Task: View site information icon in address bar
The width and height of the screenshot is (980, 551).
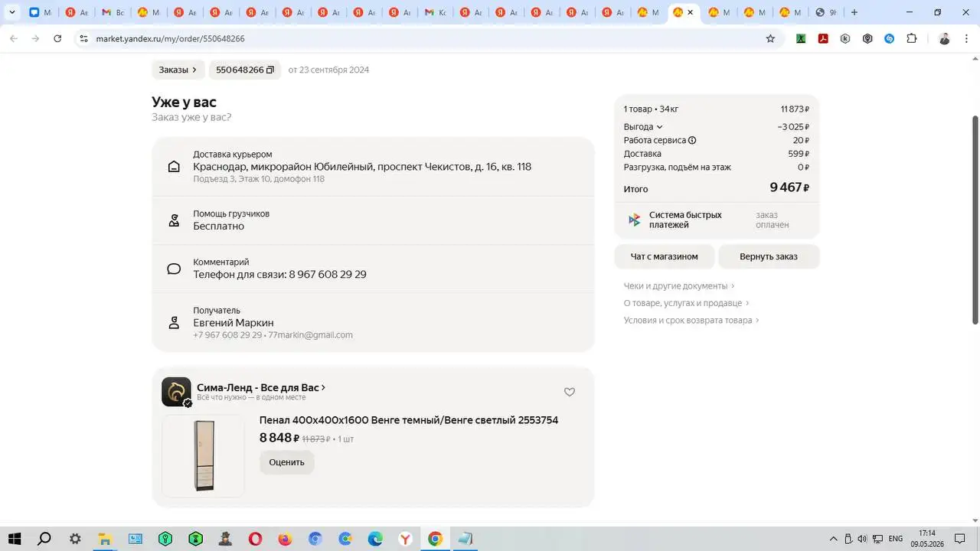Action: 83,38
